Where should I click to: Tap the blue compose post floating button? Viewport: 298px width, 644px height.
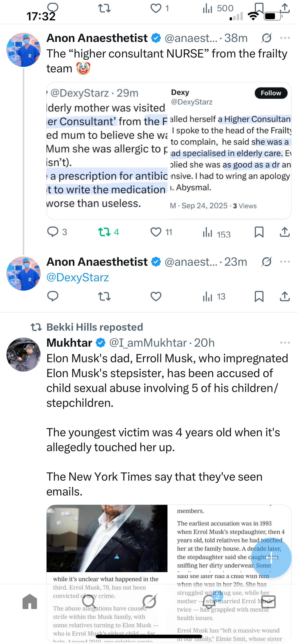coord(271,558)
